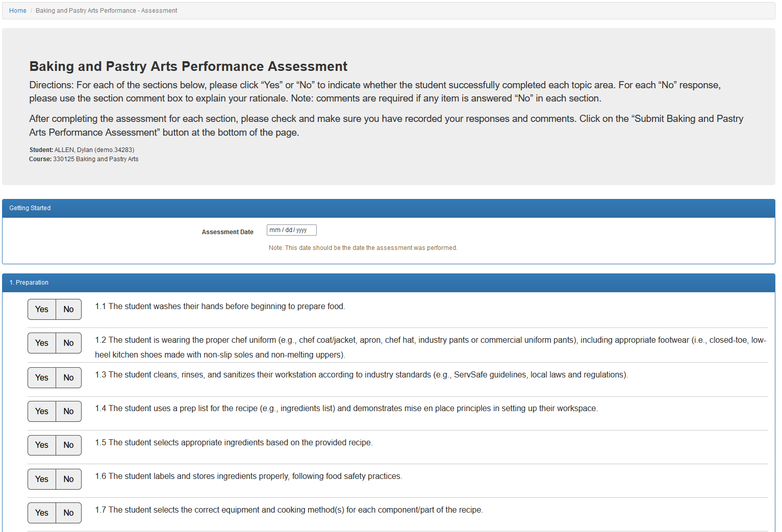
Task: Open the Home breadcrumb link
Action: (x=18, y=11)
